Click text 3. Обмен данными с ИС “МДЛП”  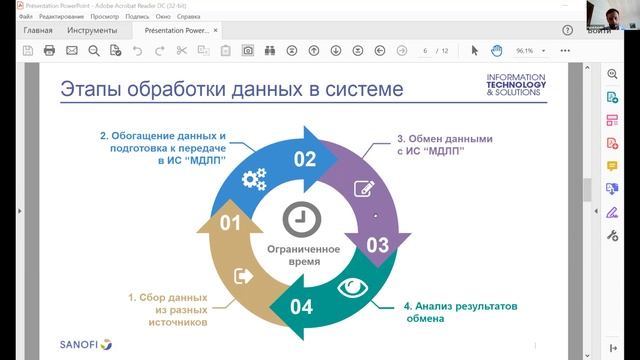pos(445,145)
